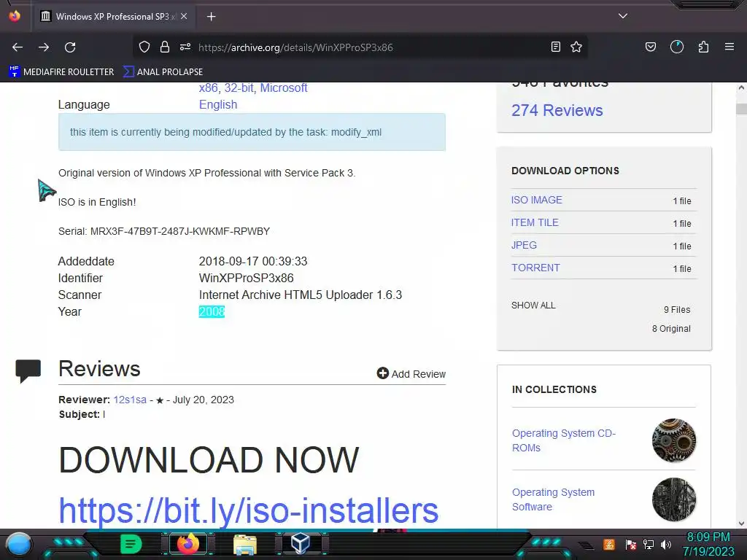Select the Windows XP Professional SP3 tab

[113, 17]
